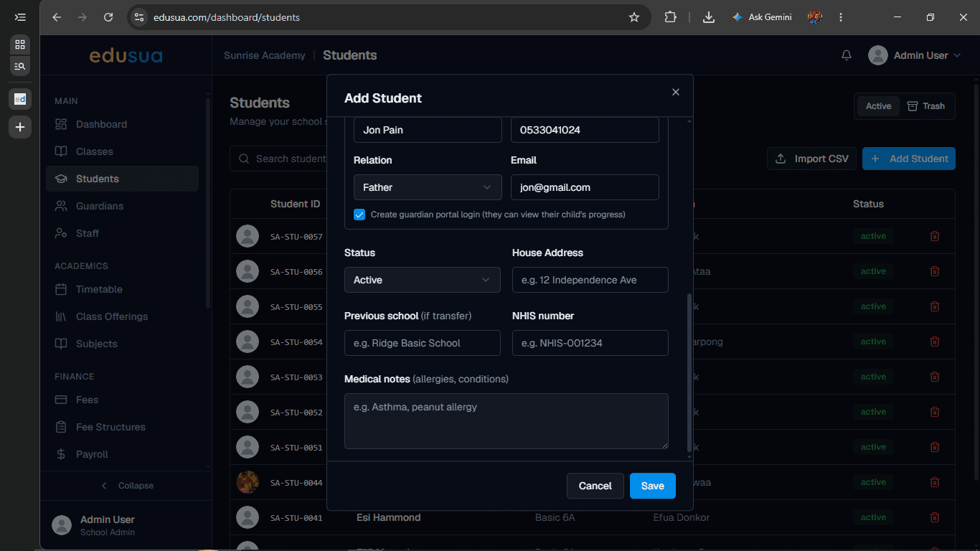The height and width of the screenshot is (551, 980).
Task: Open Classes in the sidebar
Action: coord(122,151)
